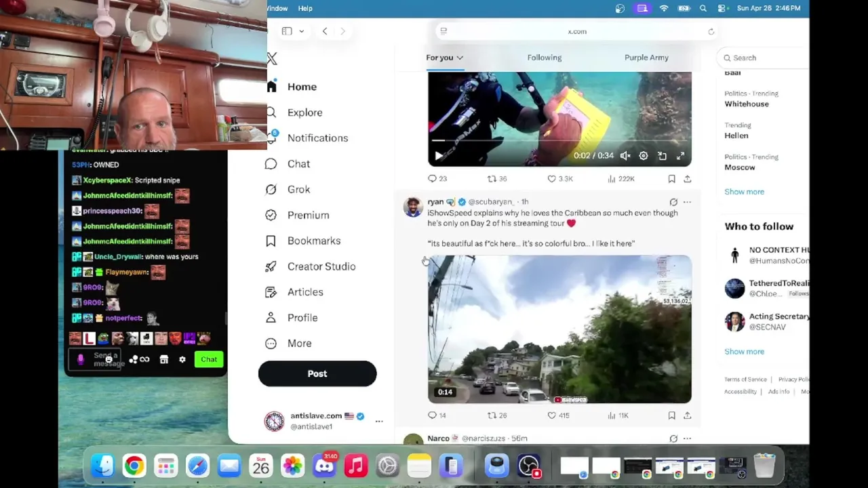Reply to post with 23 comments
This screenshot has height=488, width=868.
click(437, 179)
